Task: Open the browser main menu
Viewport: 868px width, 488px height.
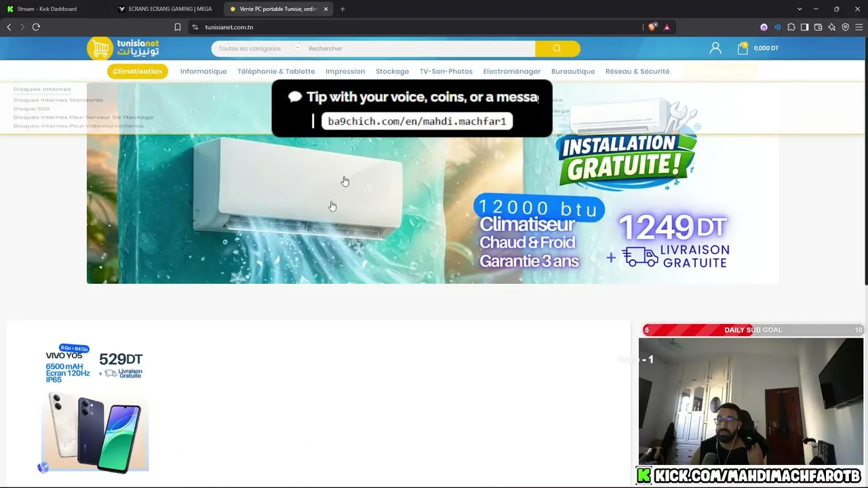Action: tap(859, 27)
